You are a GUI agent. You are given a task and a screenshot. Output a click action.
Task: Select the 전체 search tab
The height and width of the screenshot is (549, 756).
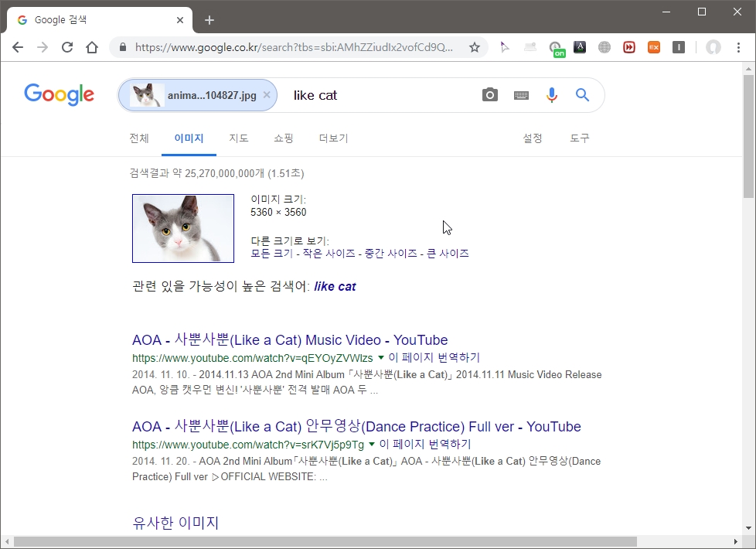point(139,138)
